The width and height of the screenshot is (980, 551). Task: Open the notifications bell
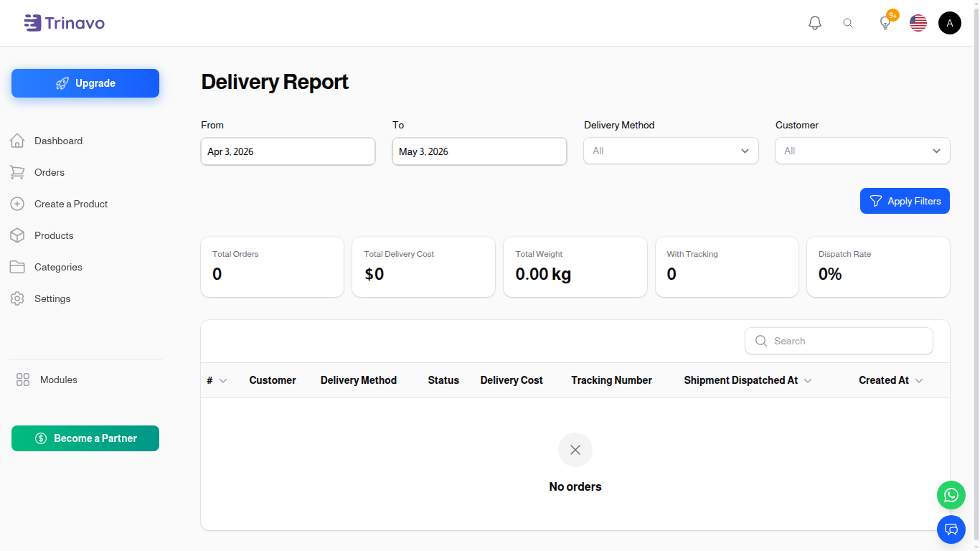pyautogui.click(x=815, y=23)
